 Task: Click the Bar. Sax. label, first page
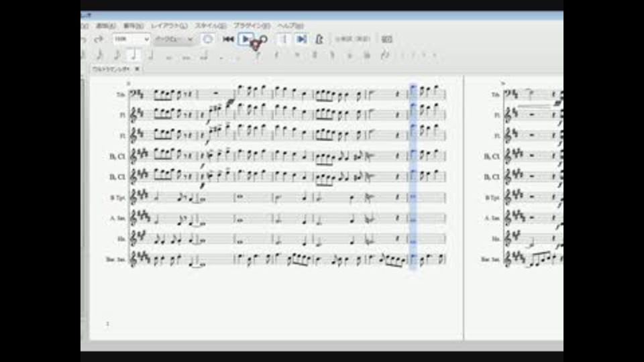click(115, 260)
